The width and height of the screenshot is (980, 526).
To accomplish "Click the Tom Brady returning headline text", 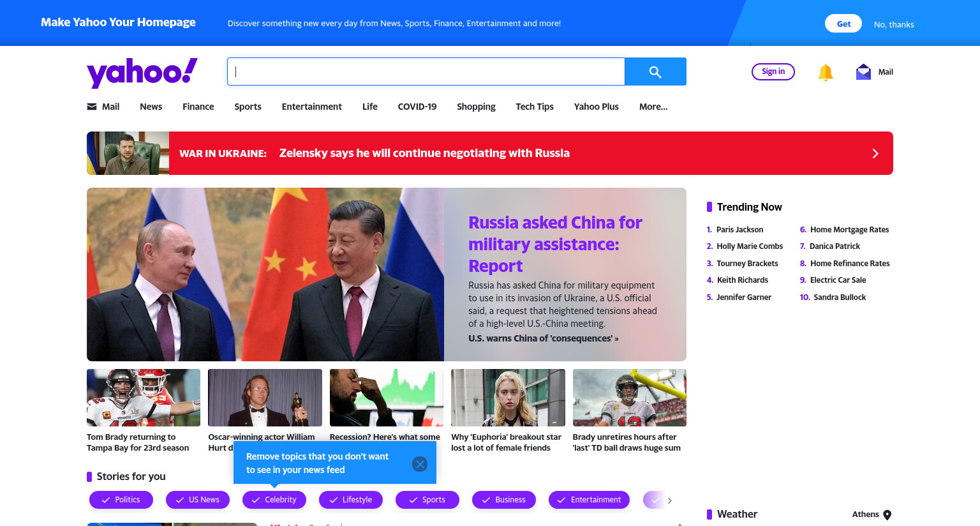I will [138, 442].
